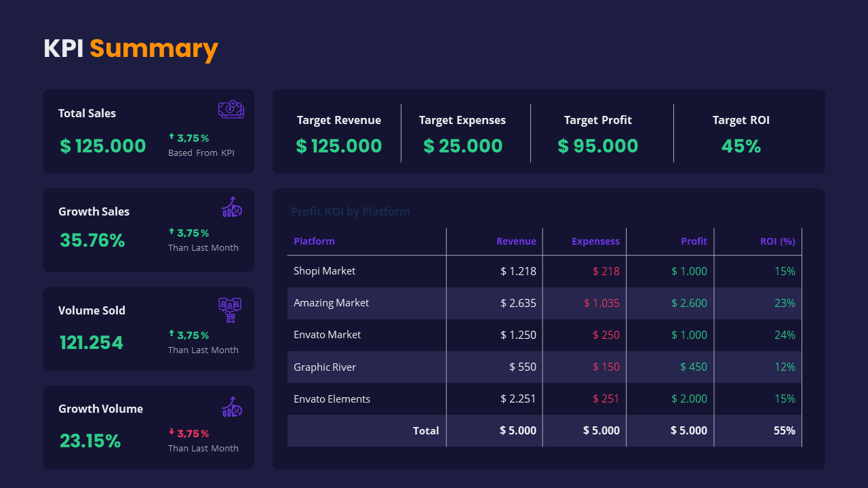Click the Total row label
Image resolution: width=868 pixels, height=488 pixels.
coord(426,430)
